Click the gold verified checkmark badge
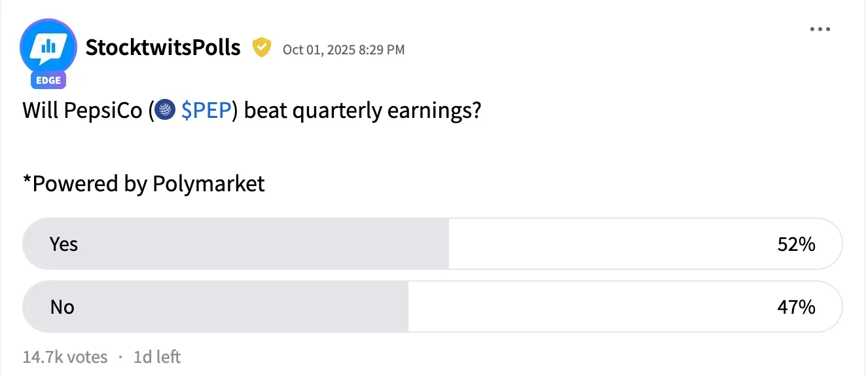Image resolution: width=868 pixels, height=376 pixels. tap(262, 48)
